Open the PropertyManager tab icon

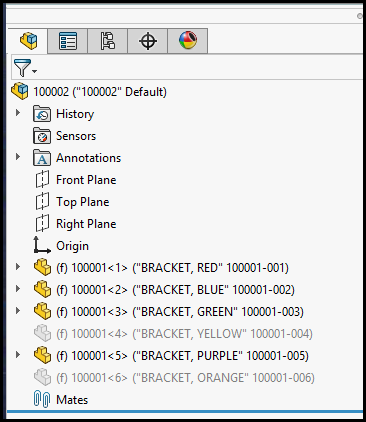[x=68, y=41]
